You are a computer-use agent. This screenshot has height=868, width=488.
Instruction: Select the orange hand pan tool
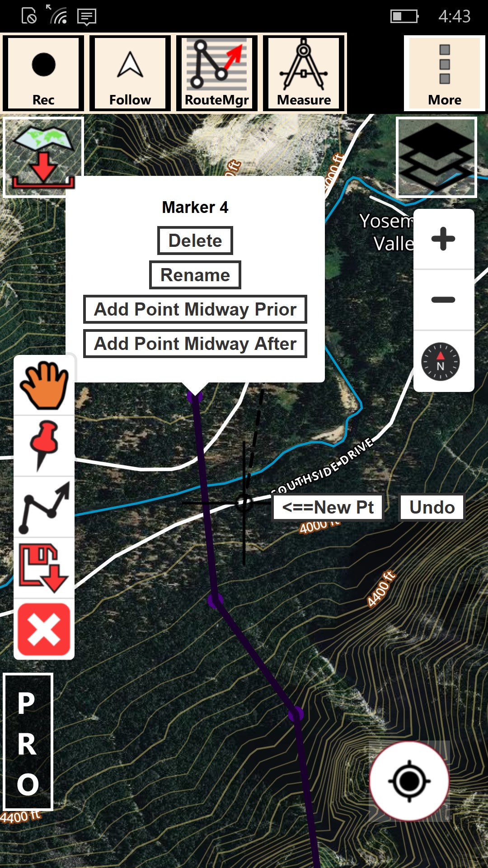[44, 385]
